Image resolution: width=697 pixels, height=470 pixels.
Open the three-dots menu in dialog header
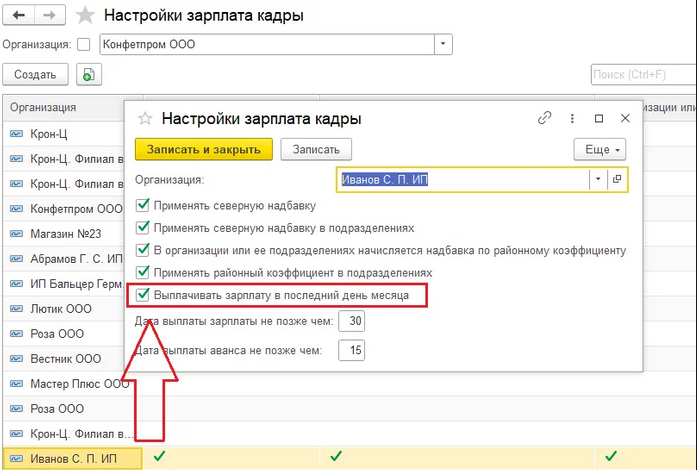(572, 118)
